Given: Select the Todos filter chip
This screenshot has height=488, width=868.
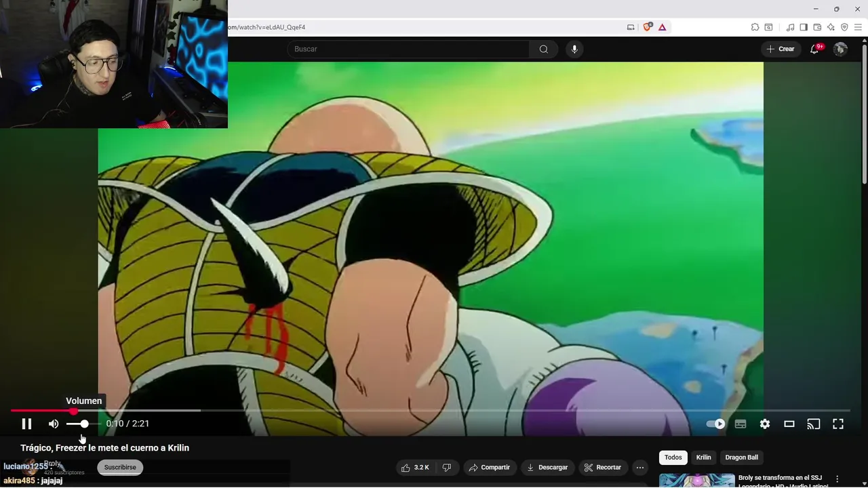Looking at the screenshot, I should pos(673,457).
